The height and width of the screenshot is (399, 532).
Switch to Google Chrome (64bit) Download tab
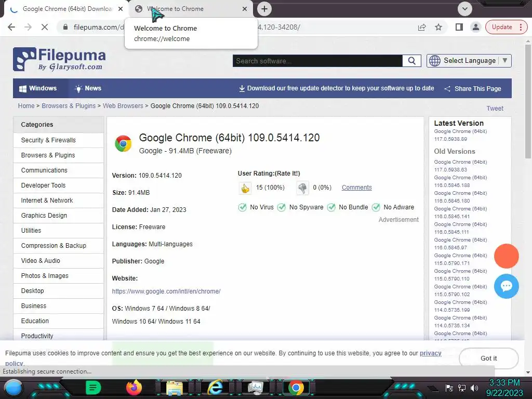pyautogui.click(x=66, y=9)
